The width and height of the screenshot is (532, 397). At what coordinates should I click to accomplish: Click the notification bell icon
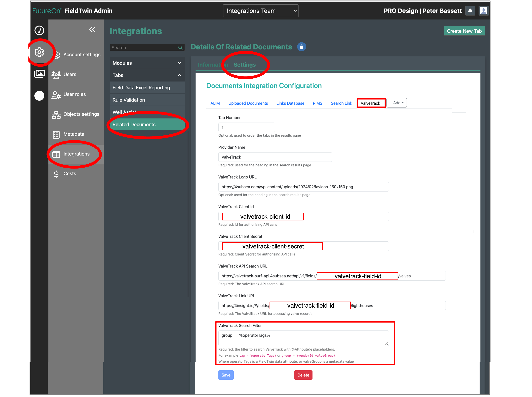coord(470,11)
